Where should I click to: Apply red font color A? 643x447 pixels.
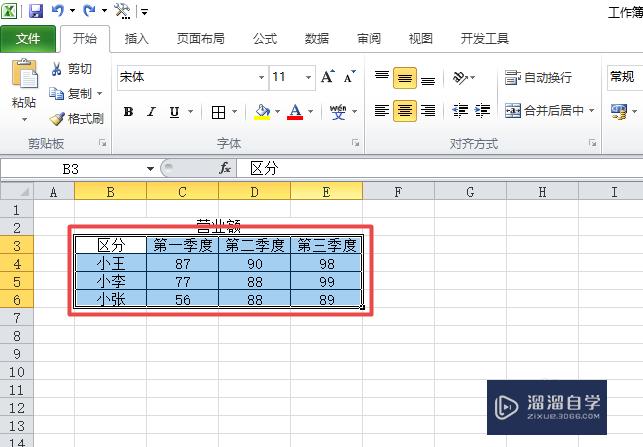tap(295, 112)
